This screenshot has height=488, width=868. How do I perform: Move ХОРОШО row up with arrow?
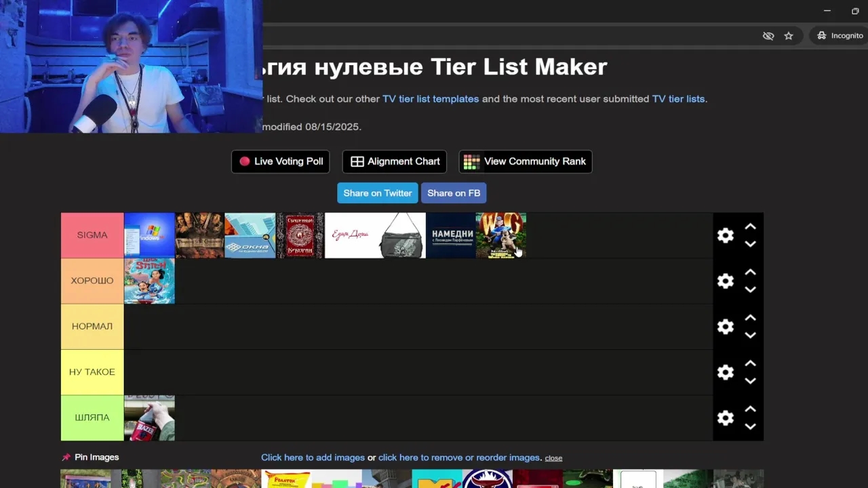(750, 272)
